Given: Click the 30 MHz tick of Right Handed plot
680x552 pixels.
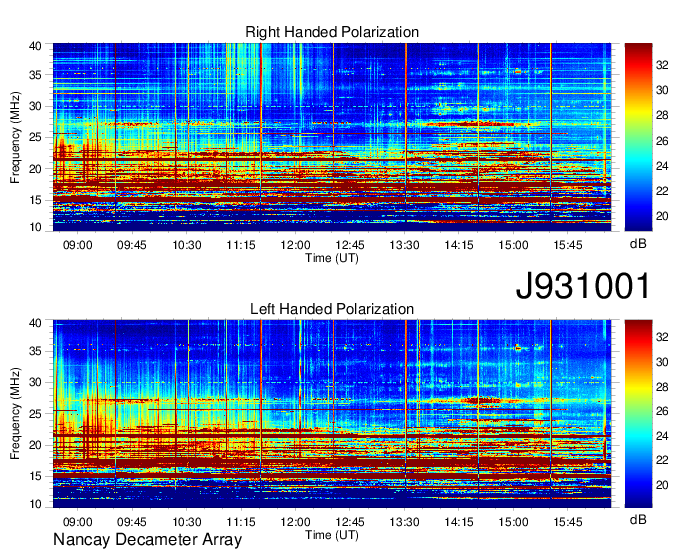Looking at the screenshot, I should [35, 106].
